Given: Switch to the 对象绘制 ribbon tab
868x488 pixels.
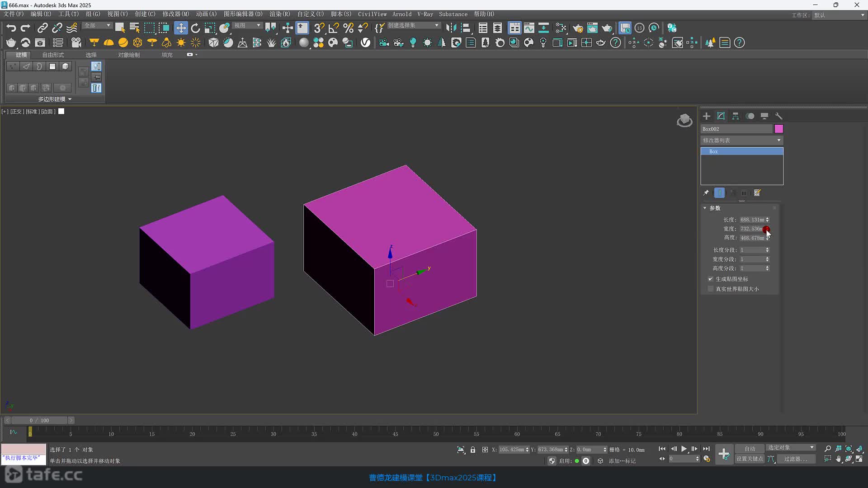Looking at the screenshot, I should [129, 55].
